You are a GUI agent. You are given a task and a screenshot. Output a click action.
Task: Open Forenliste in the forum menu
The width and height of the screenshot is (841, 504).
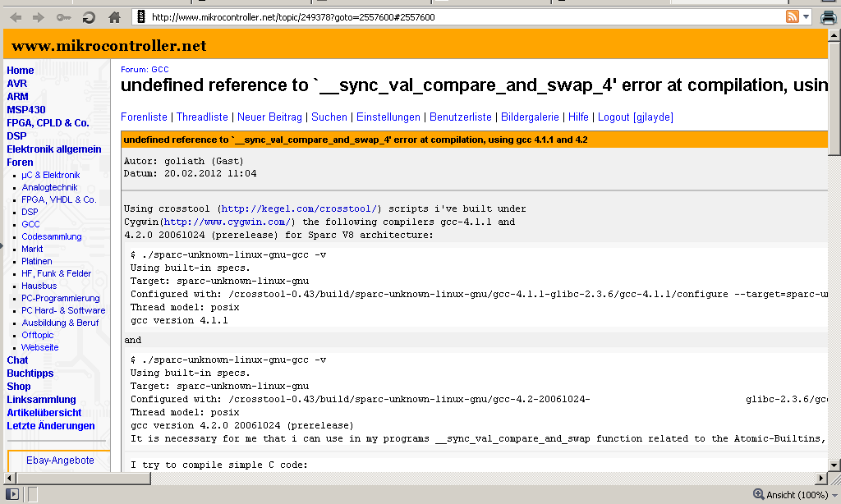[144, 117]
